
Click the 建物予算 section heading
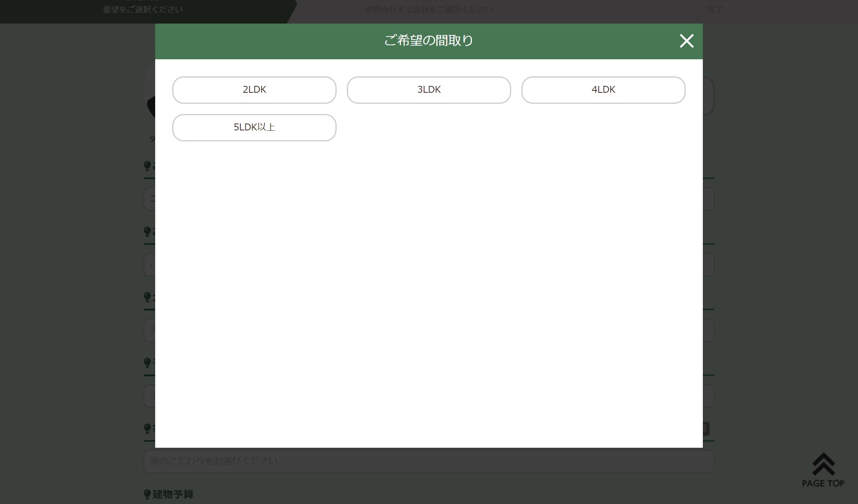[x=173, y=494]
